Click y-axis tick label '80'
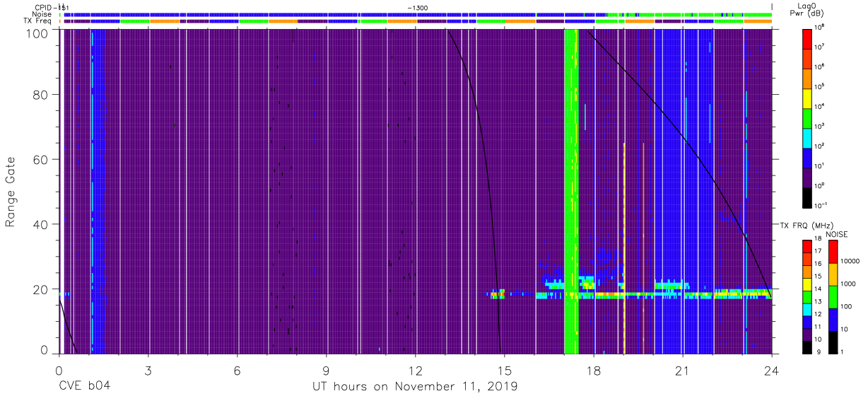868x401 pixels. [x=41, y=95]
